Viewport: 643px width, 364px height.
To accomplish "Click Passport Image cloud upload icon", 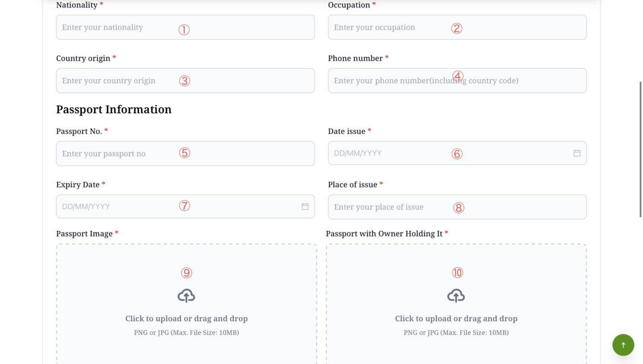I will click(x=186, y=296).
